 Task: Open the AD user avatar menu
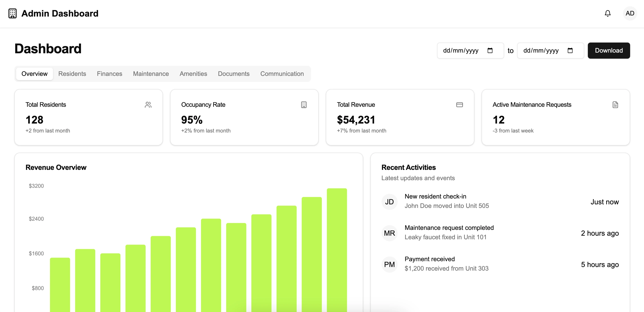630,13
